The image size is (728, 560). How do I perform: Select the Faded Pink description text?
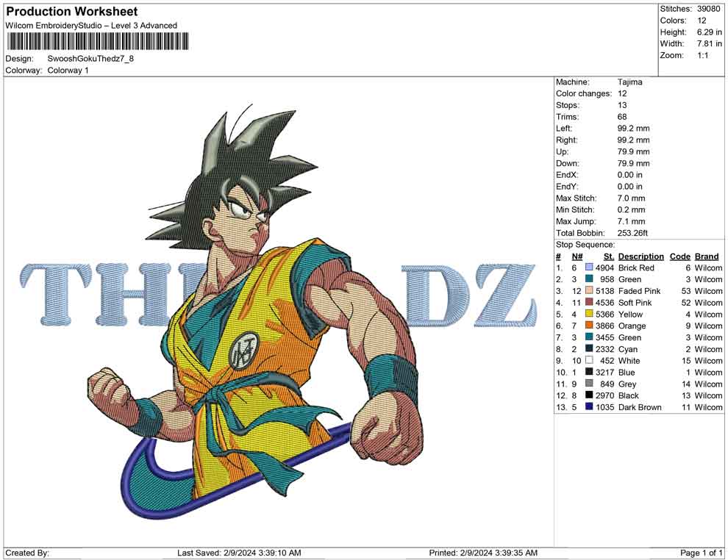click(639, 291)
